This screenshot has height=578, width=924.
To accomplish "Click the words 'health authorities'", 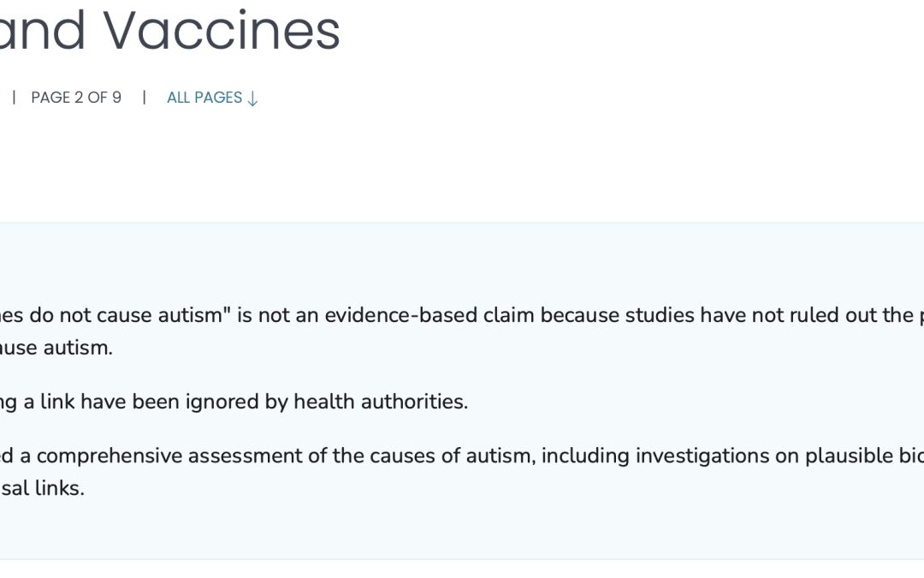I will coord(381,402).
